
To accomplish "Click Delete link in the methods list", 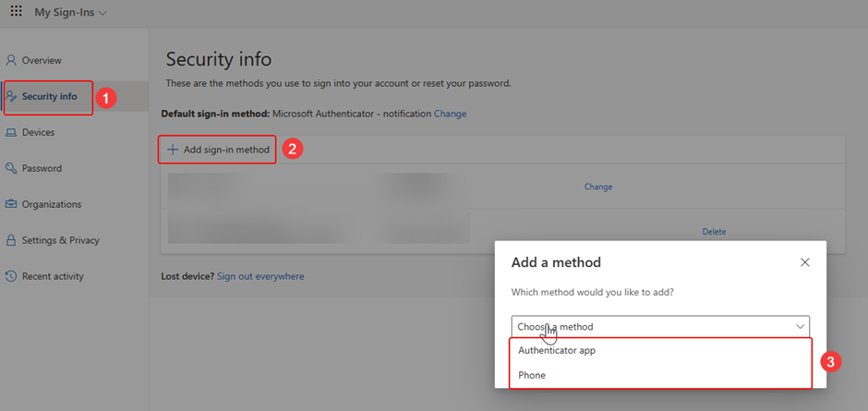I will pos(714,232).
